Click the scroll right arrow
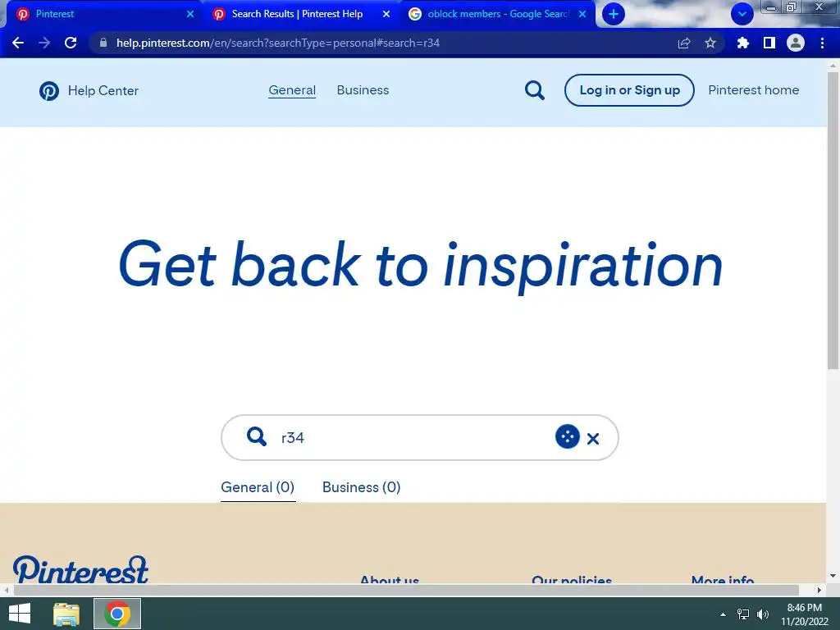 (819, 590)
